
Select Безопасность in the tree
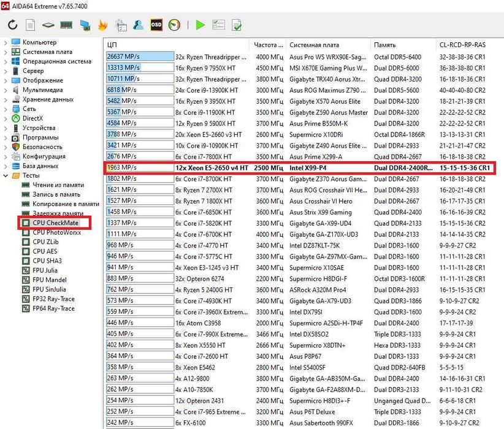[x=42, y=147]
